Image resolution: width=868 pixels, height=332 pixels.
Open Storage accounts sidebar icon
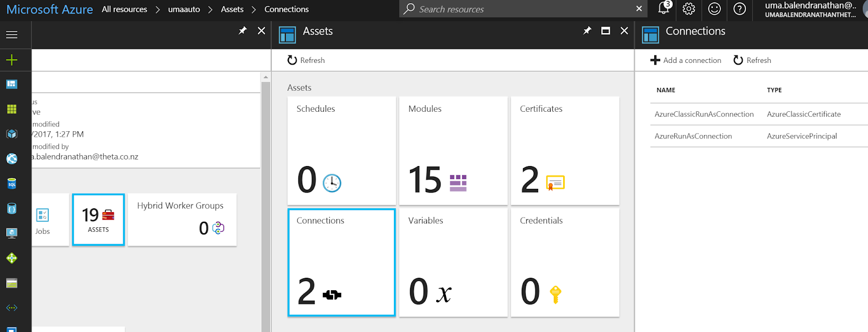[11, 283]
